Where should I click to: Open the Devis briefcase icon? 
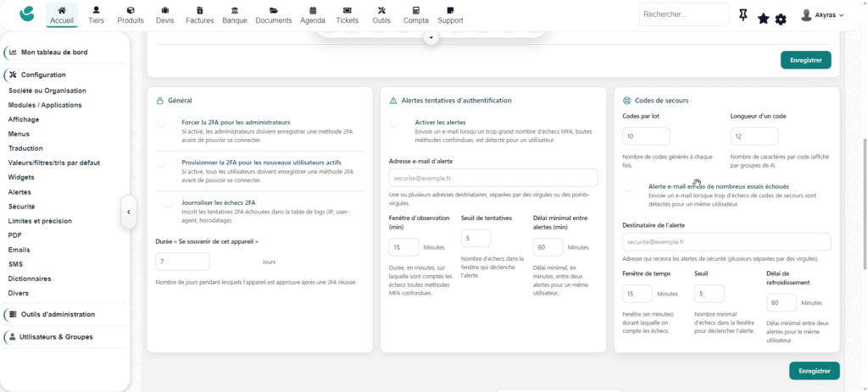tap(165, 10)
